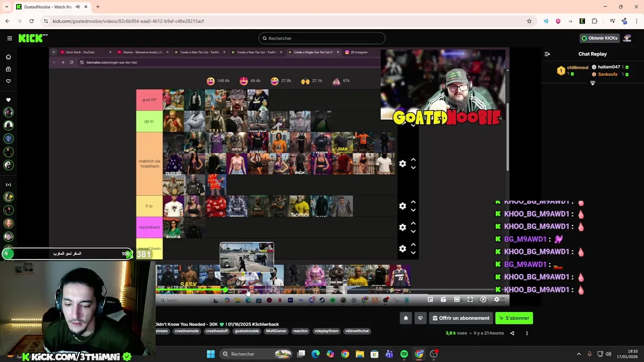Open Sankoufa gifter entry
The image size is (644, 362).
tap(610, 74)
